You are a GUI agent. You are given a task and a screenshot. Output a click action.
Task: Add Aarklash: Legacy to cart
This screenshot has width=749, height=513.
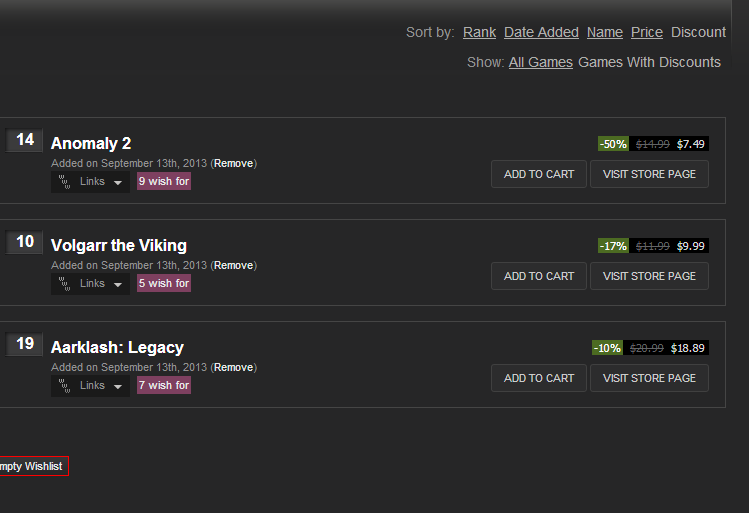[x=539, y=378]
